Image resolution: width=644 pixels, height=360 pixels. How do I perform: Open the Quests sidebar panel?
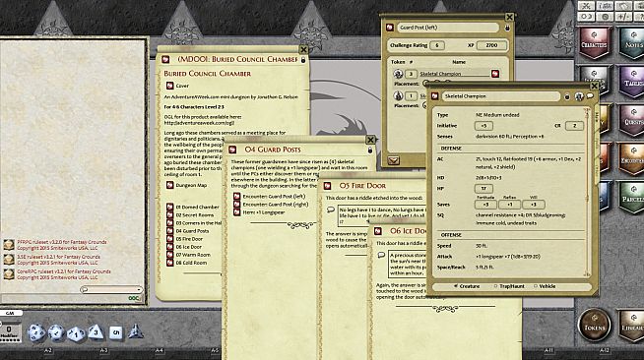632,121
